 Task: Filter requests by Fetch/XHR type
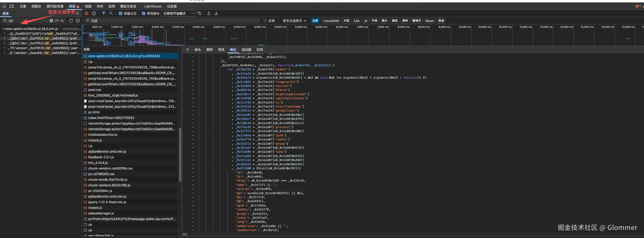(331, 21)
